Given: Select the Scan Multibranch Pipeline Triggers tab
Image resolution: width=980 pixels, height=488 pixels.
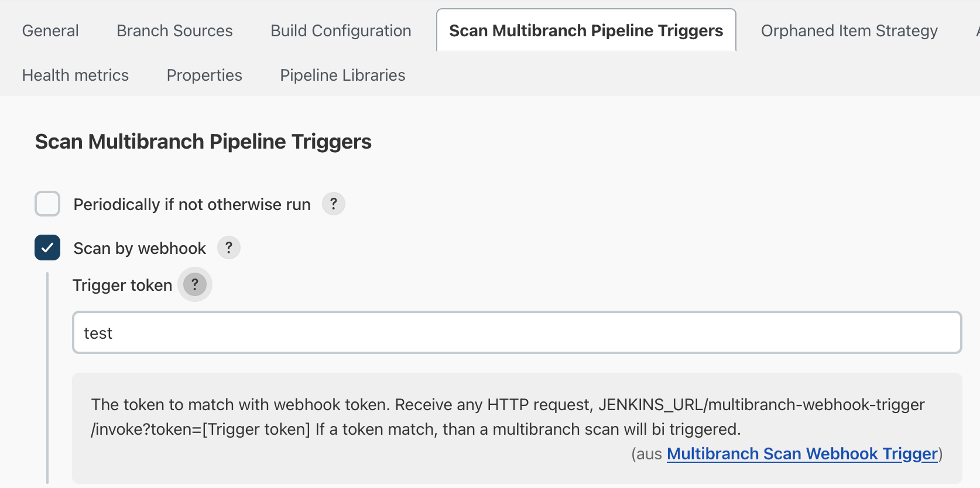Looking at the screenshot, I should [x=585, y=30].
